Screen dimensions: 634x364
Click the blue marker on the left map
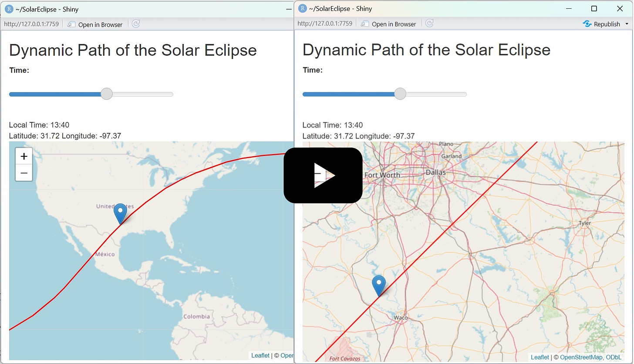click(120, 214)
